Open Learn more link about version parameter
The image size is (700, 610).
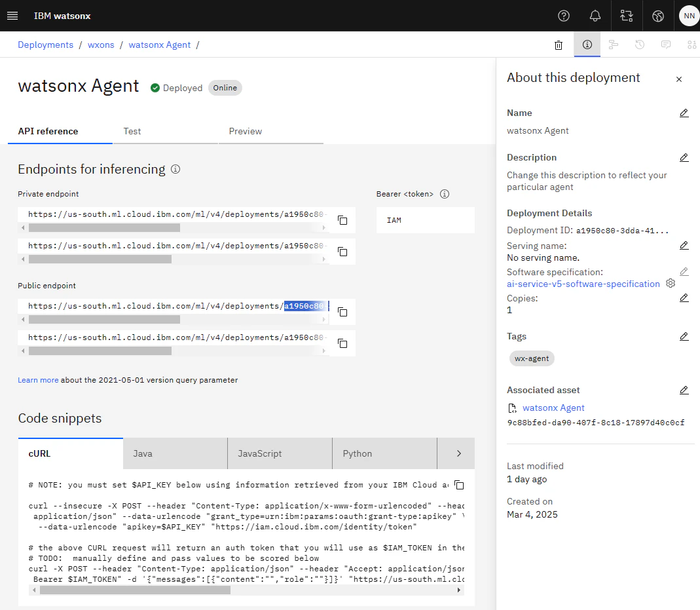(38, 380)
